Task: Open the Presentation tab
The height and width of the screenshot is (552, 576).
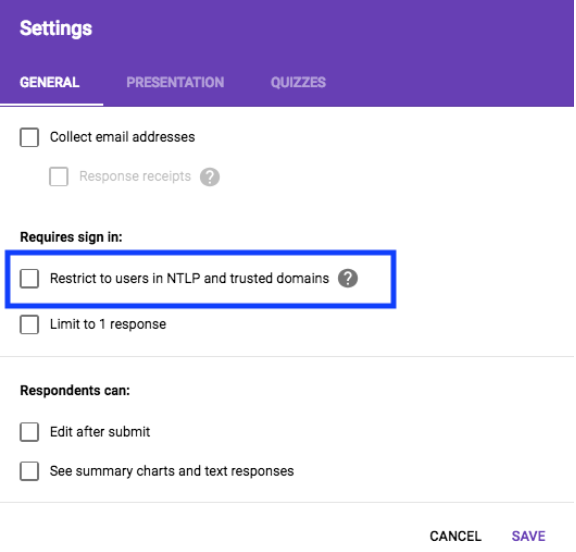Action: coord(175,82)
